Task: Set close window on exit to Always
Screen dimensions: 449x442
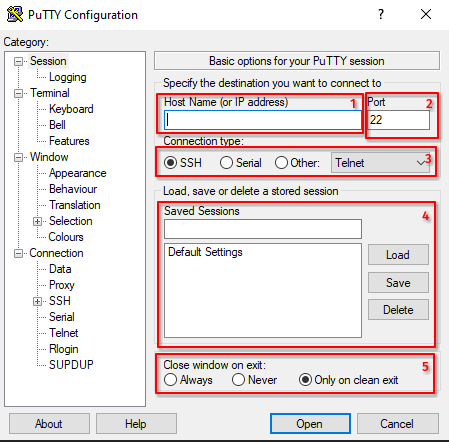Action: point(170,380)
